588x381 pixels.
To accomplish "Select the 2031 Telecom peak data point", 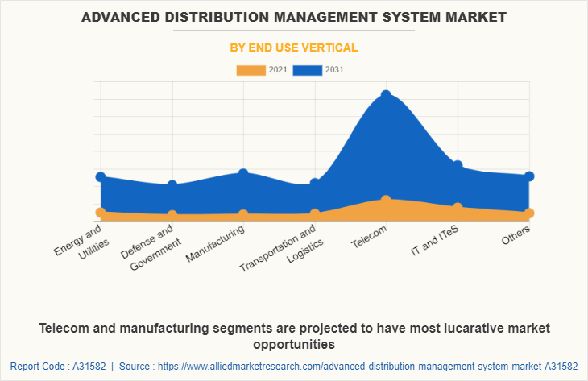I will tap(386, 95).
